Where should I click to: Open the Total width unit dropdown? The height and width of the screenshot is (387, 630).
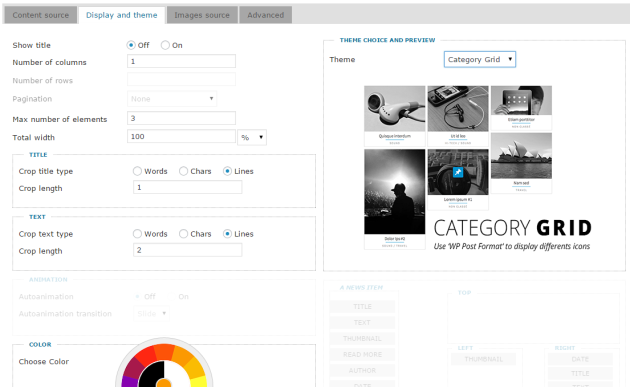point(252,137)
